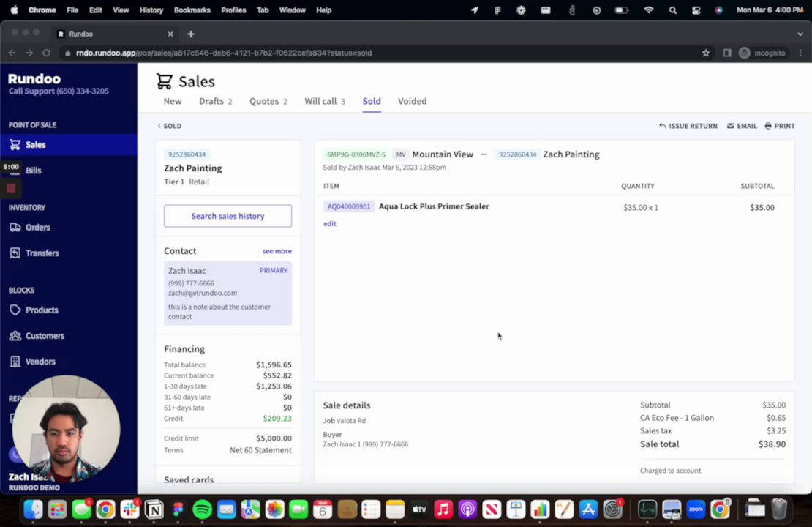Viewport: 812px width, 527px height.
Task: Close the Rundoo browser tab
Action: coord(170,34)
